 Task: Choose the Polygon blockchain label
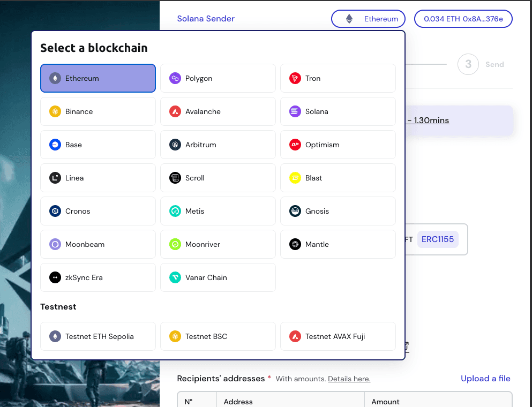click(199, 78)
